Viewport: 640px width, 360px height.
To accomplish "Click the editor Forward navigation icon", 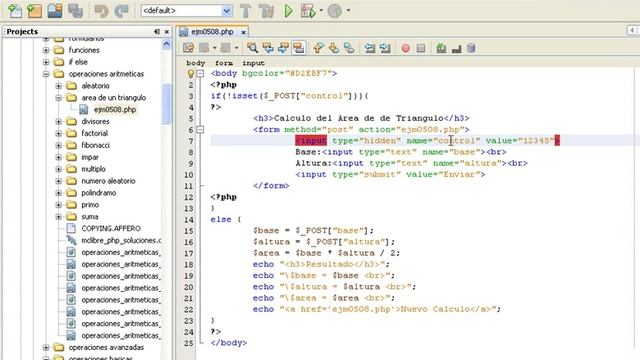I will coord(225,48).
